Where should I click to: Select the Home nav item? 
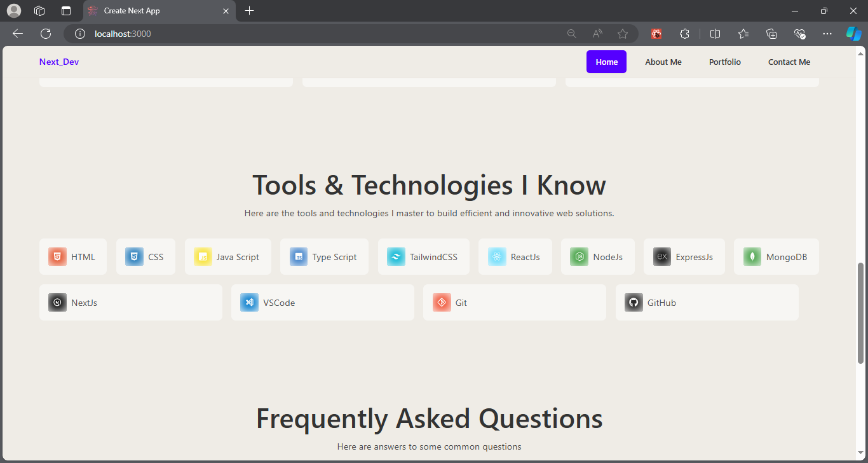[606, 62]
